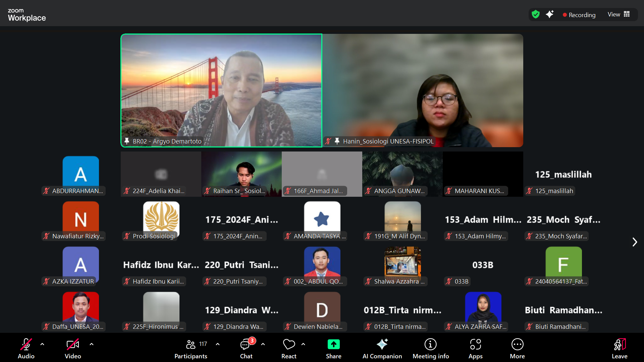The image size is (644, 362).
Task: Click the green encryption shield icon
Action: tap(536, 14)
